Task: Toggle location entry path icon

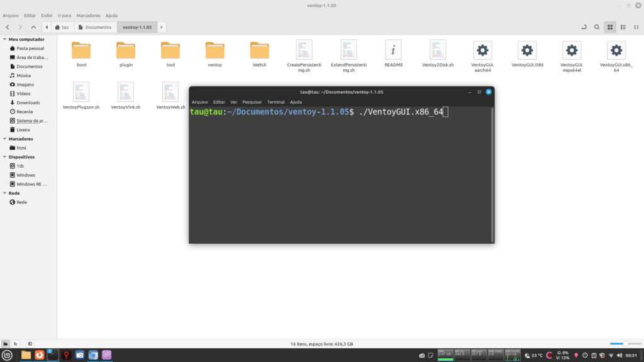Action: (584, 27)
